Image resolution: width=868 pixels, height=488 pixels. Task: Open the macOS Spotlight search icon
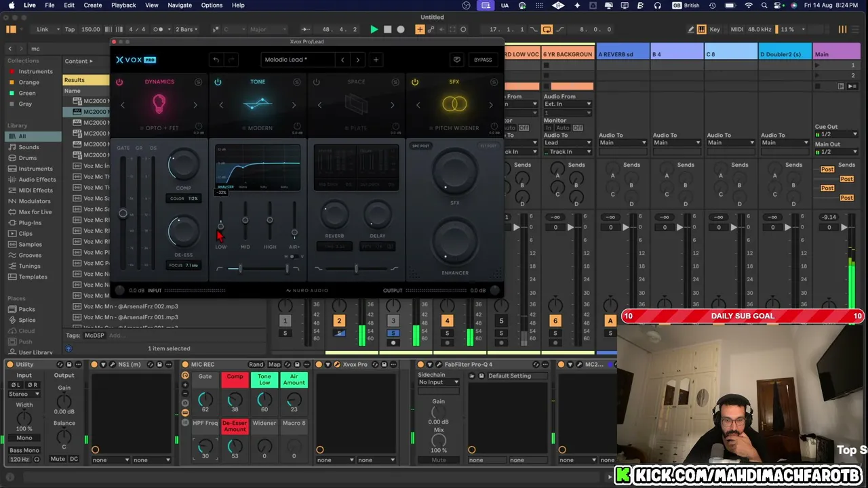coord(764,5)
